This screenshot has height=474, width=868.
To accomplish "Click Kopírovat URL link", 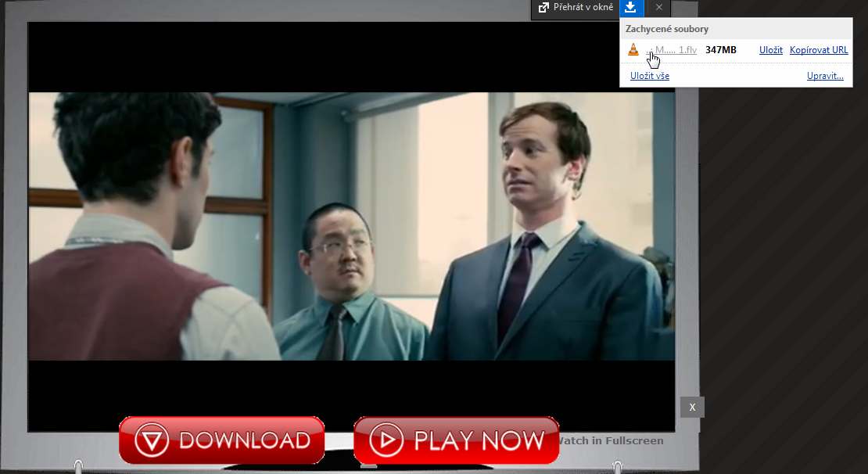I will click(819, 50).
